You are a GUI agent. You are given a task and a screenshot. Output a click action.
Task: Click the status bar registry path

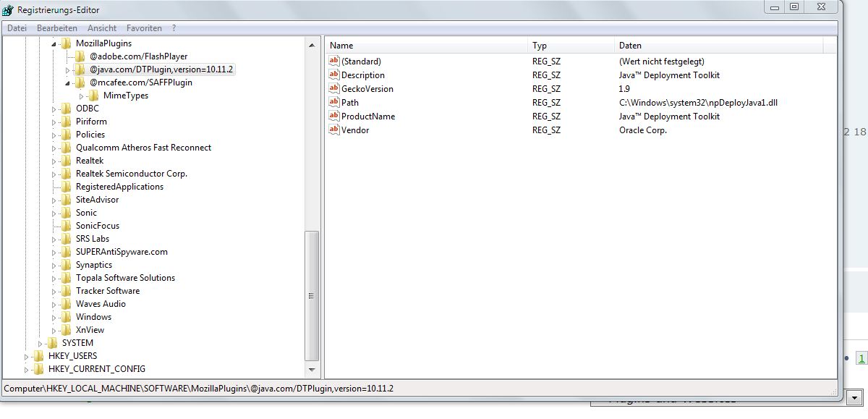click(x=199, y=389)
